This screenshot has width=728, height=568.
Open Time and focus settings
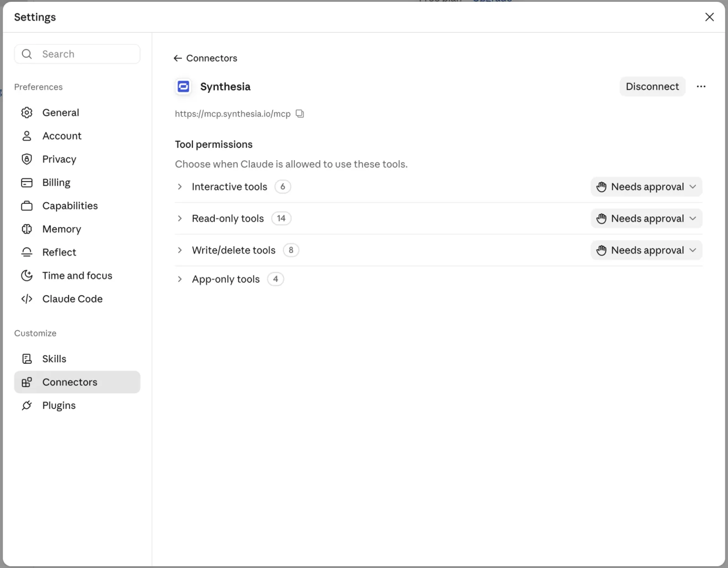tap(77, 275)
